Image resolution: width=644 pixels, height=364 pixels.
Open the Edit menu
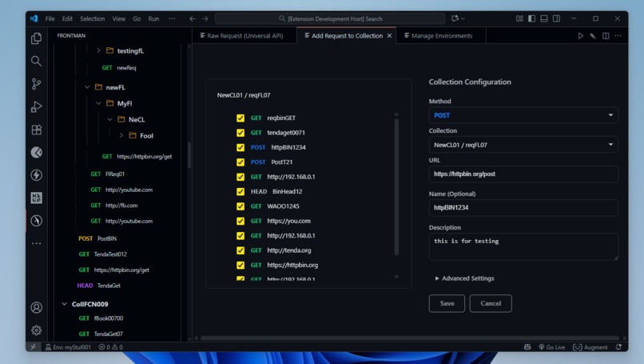67,18
